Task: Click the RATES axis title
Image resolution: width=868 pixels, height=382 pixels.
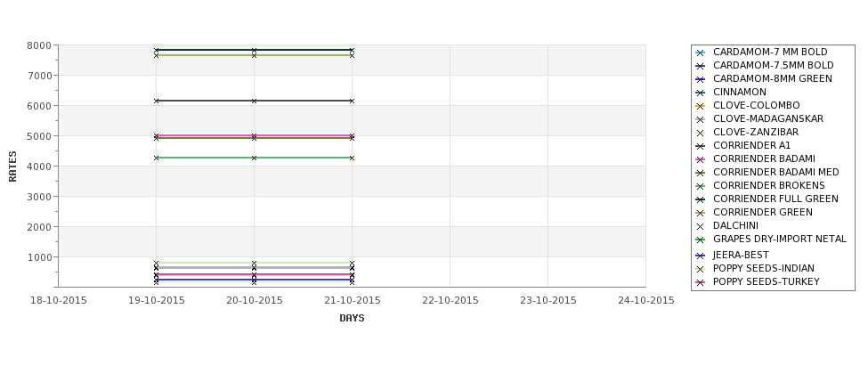Action: [x=12, y=167]
